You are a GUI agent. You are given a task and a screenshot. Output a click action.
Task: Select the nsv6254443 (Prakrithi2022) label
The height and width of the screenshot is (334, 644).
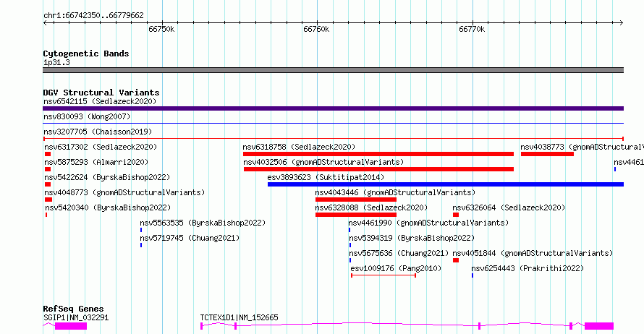[x=528, y=268]
